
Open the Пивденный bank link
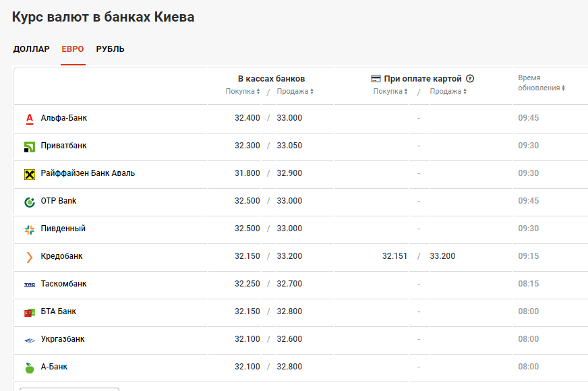[63, 229]
